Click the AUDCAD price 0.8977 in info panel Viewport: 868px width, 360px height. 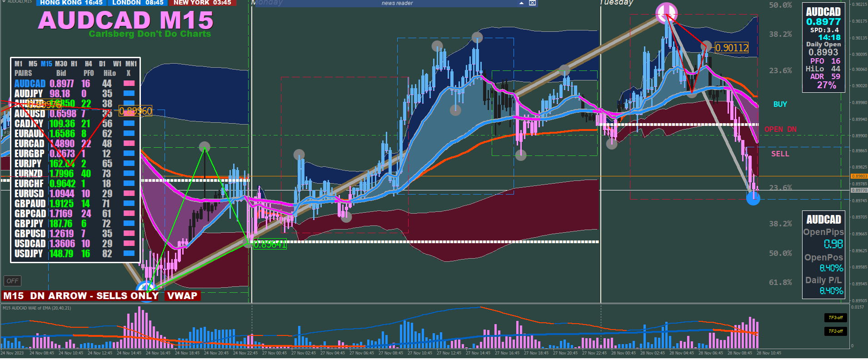tap(823, 22)
